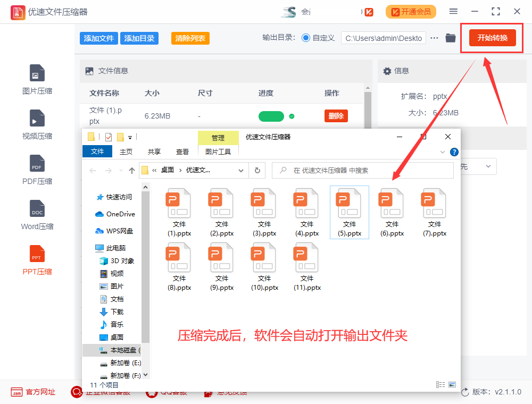
Task: Click the 添加目录 add folder button
Action: tap(139, 38)
